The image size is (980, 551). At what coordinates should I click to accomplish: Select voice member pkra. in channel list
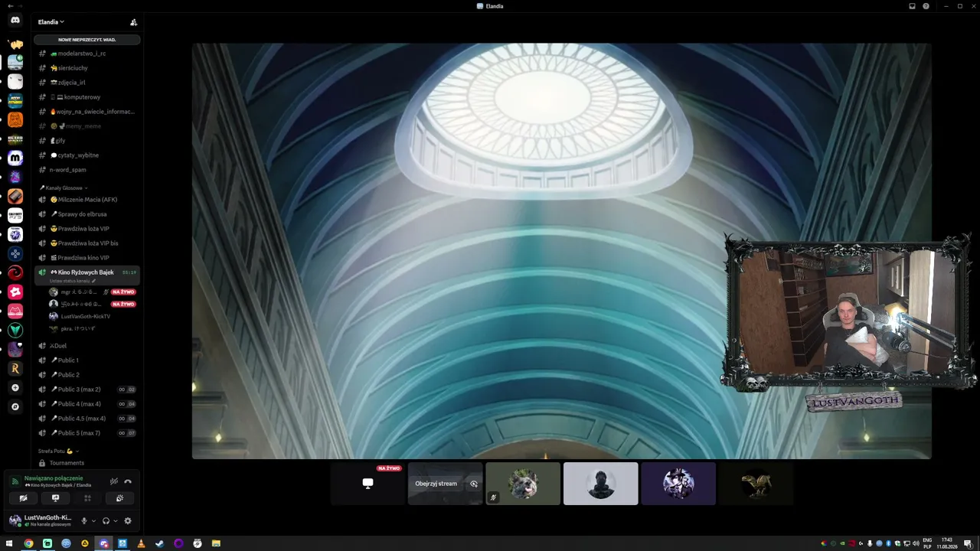pos(92,328)
